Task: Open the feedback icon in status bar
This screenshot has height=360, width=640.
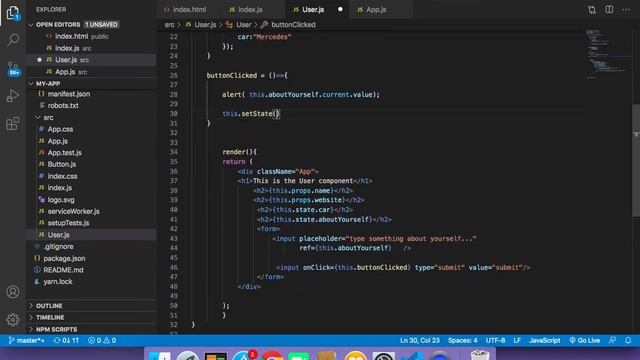Action: (612, 340)
